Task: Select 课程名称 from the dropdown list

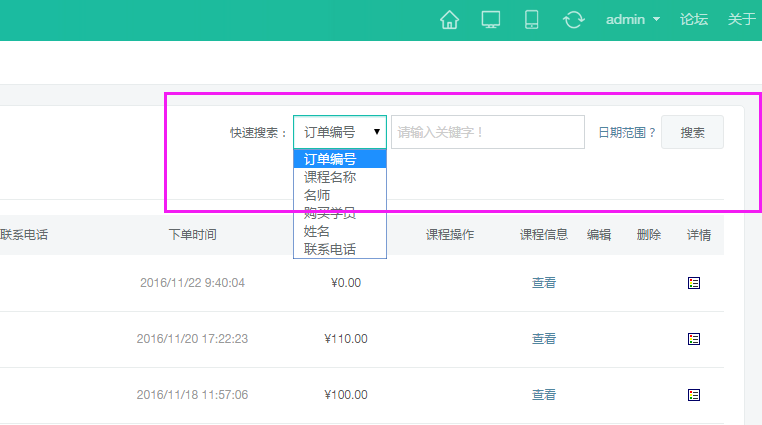Action: (330, 177)
